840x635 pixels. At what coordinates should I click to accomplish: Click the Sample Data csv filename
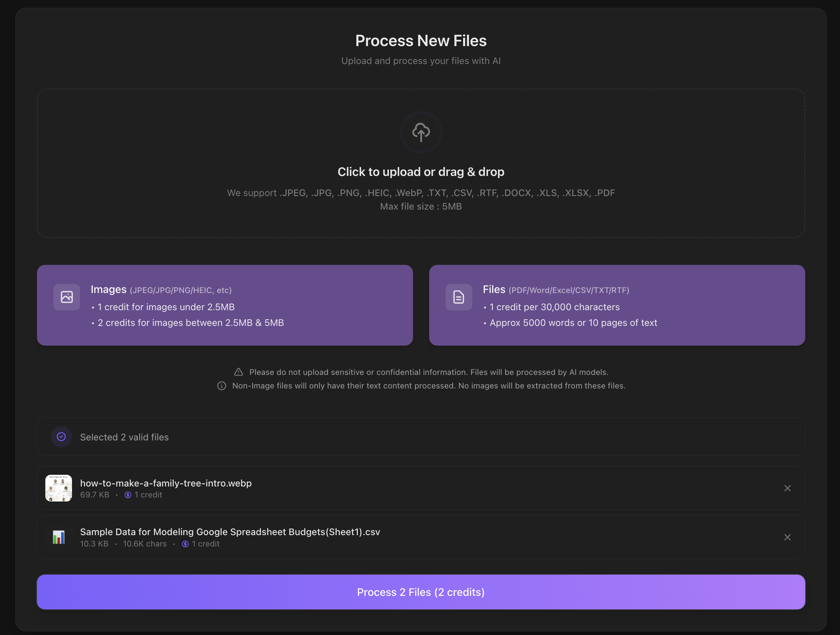230,531
